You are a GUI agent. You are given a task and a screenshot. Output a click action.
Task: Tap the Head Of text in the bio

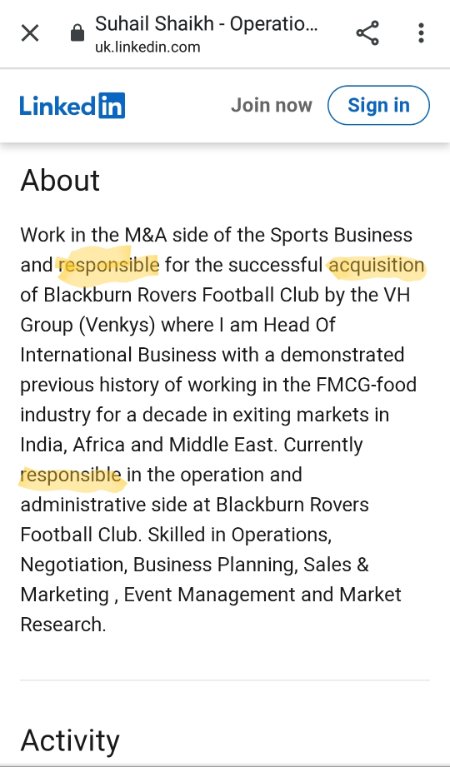(x=299, y=325)
